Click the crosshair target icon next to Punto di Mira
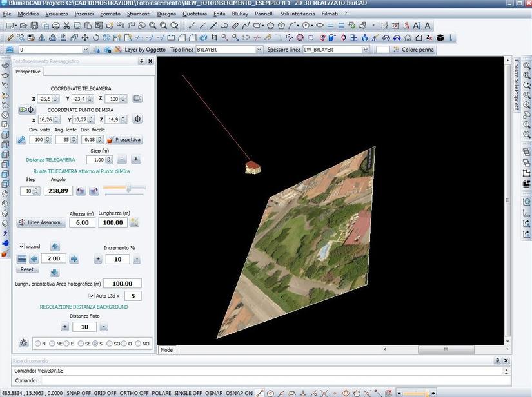 tap(137, 119)
